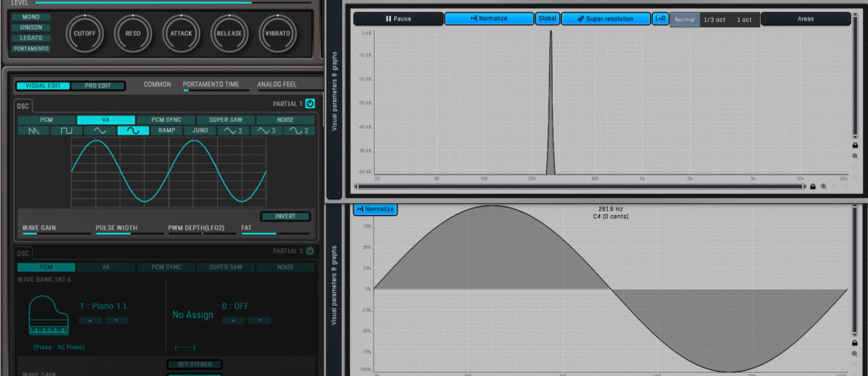This screenshot has height=376, width=868.
Task: Select the square wave waveform icon
Action: [65, 131]
